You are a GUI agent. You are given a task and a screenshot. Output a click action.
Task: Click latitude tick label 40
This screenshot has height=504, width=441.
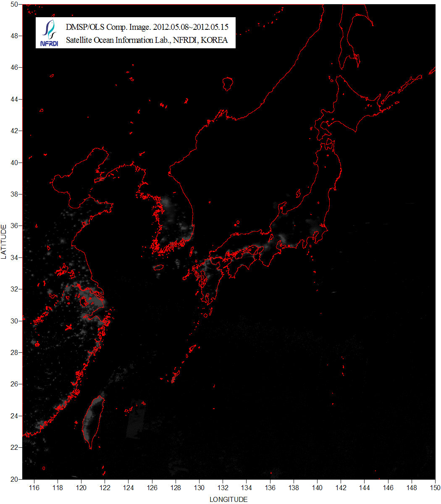[14, 163]
